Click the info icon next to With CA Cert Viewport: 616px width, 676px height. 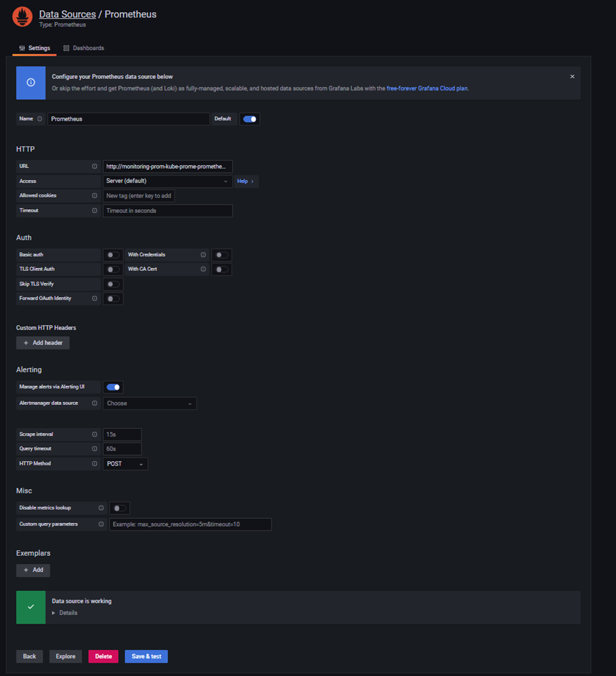[203, 269]
